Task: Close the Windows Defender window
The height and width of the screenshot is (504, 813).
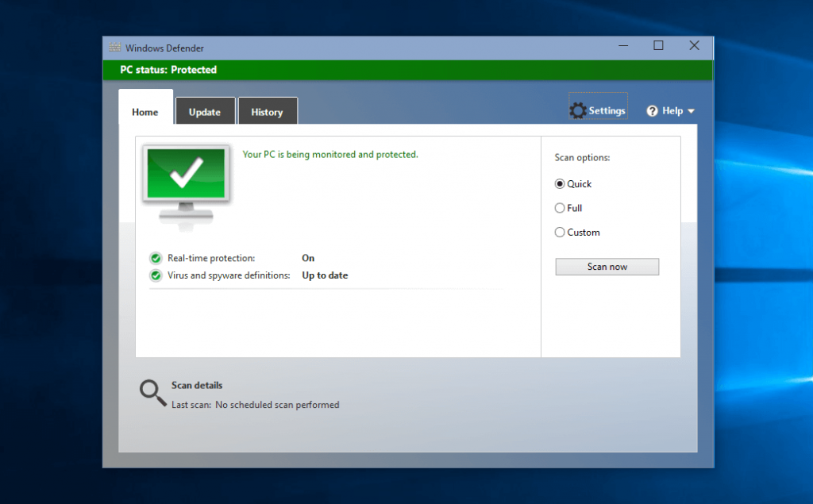Action: point(694,46)
